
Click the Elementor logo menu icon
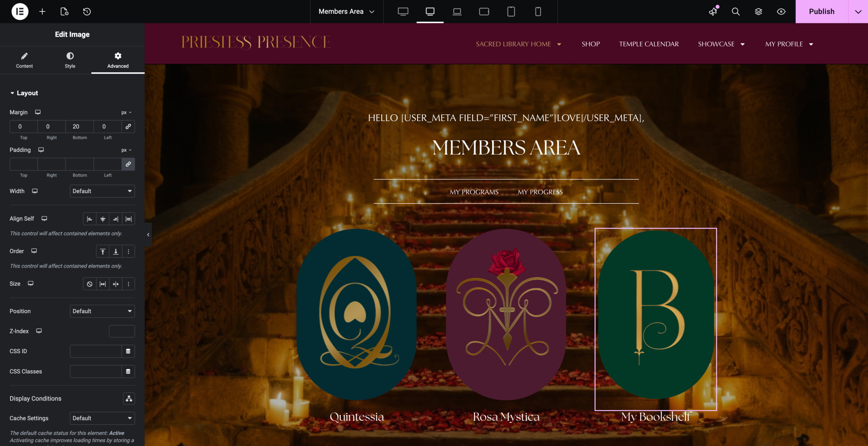(20, 12)
